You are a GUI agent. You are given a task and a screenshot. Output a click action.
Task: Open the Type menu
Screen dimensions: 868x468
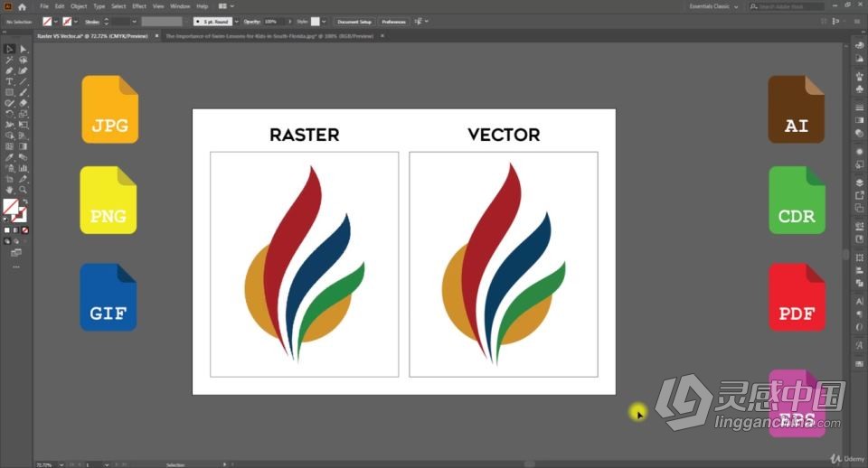pyautogui.click(x=99, y=6)
